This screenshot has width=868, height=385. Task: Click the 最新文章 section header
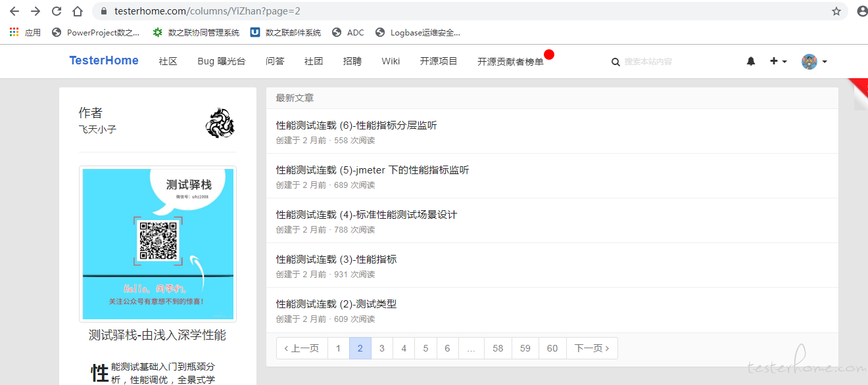tap(295, 98)
